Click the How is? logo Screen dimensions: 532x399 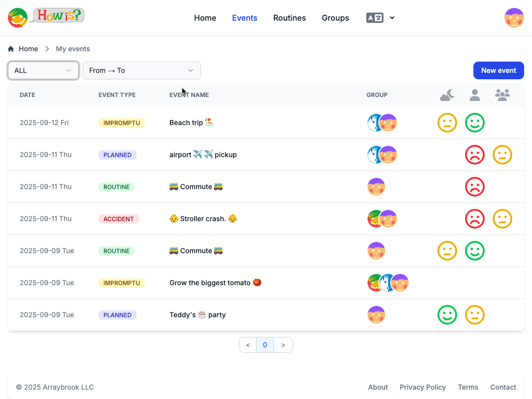46,17
